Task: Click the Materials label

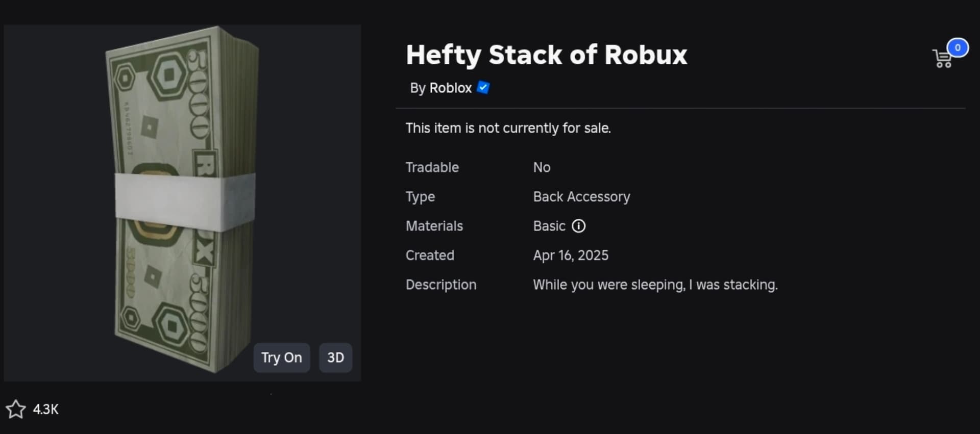Action: point(434,226)
